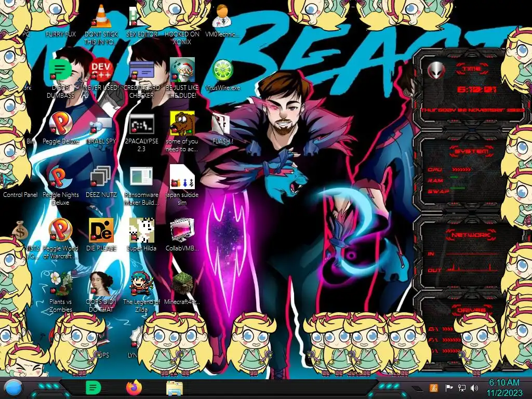Click the orange Java tray icon
This screenshot has height=399, width=532.
click(x=434, y=388)
